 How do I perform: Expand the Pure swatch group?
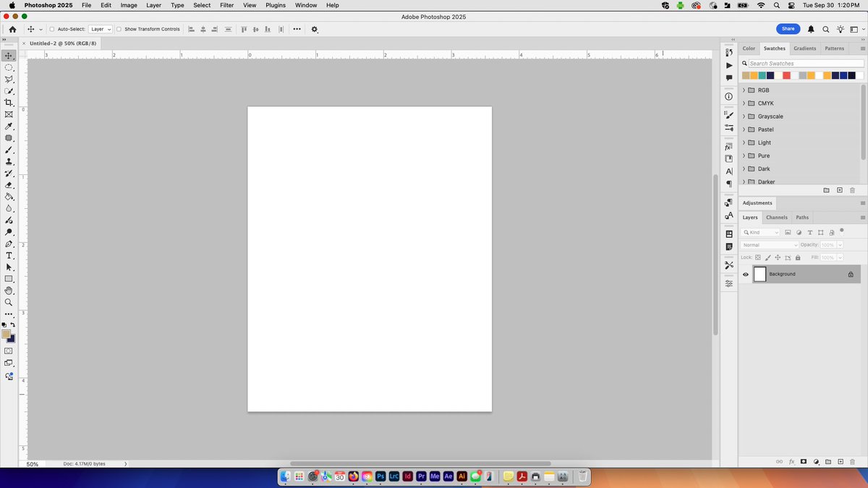(x=744, y=155)
